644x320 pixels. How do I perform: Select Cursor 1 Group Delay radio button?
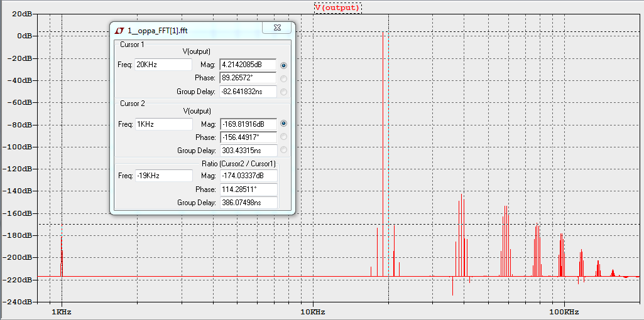click(283, 92)
